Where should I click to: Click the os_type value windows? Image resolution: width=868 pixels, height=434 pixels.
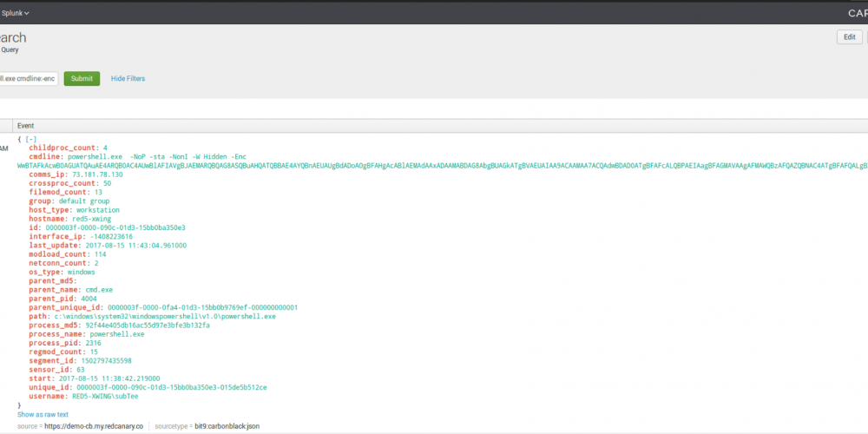tap(80, 272)
